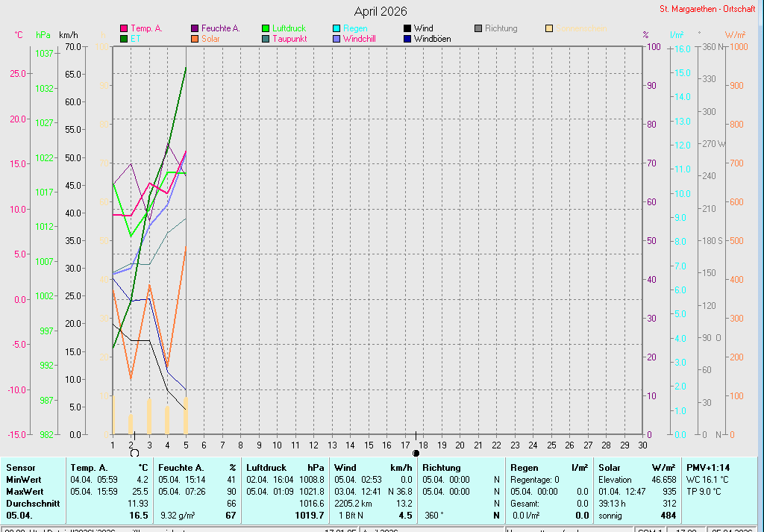Image resolution: width=764 pixels, height=532 pixels.
Task: Click the gray Richtung legend square
Action: point(478,28)
